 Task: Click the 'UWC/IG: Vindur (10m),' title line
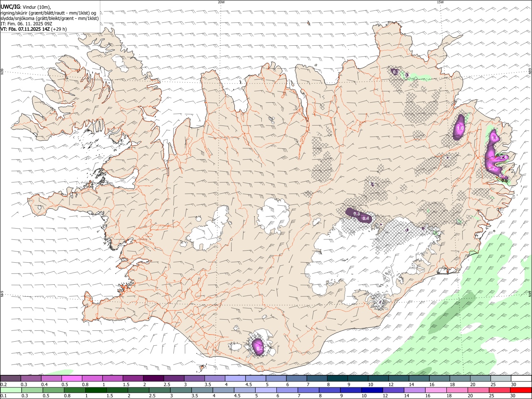tap(26, 7)
